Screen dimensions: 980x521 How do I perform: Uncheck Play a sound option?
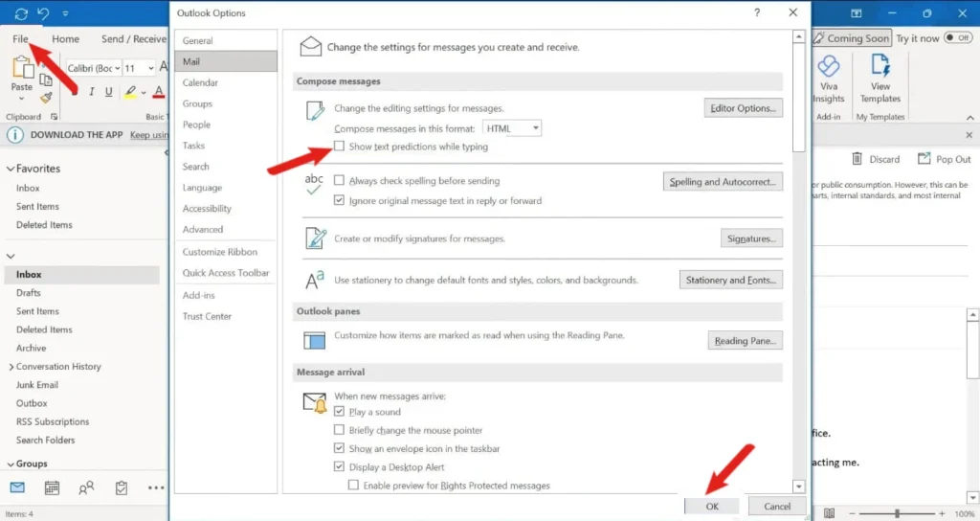coord(340,412)
